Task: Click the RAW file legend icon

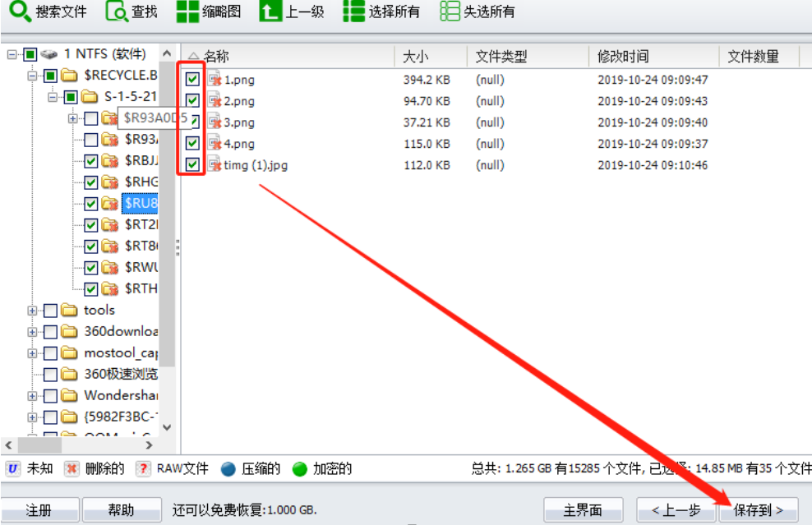Action: coord(143,468)
